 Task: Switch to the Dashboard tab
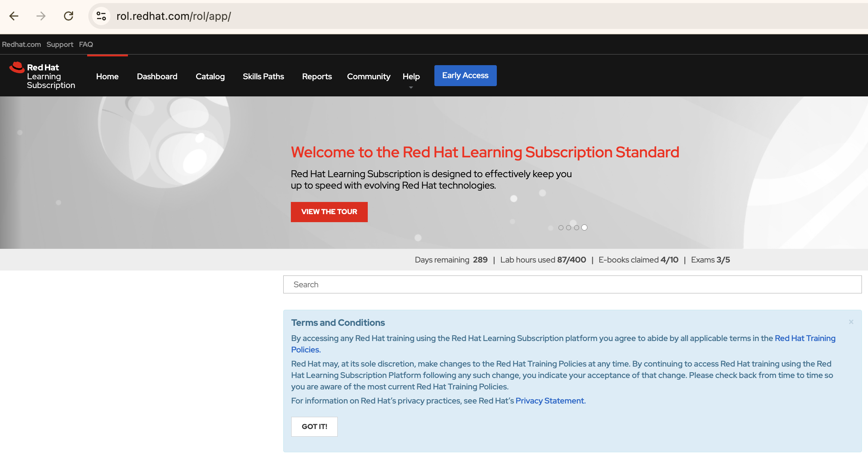pyautogui.click(x=157, y=76)
